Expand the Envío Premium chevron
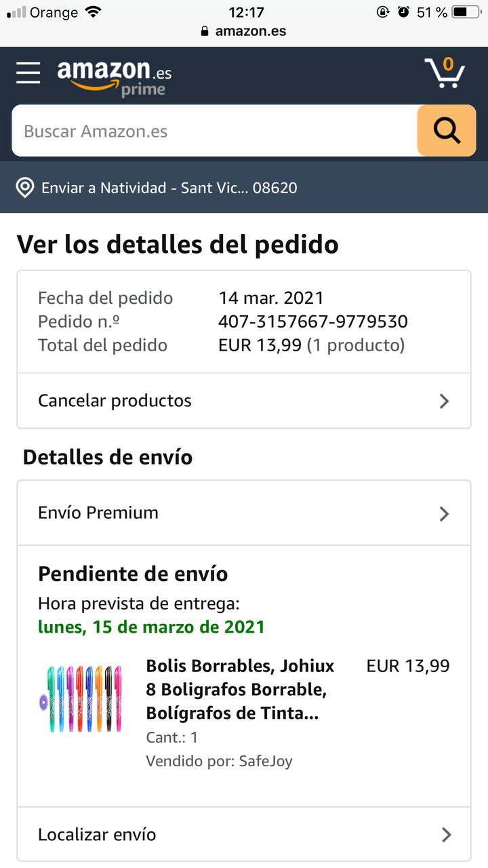Viewport: 488px width, 868px height. point(445,513)
